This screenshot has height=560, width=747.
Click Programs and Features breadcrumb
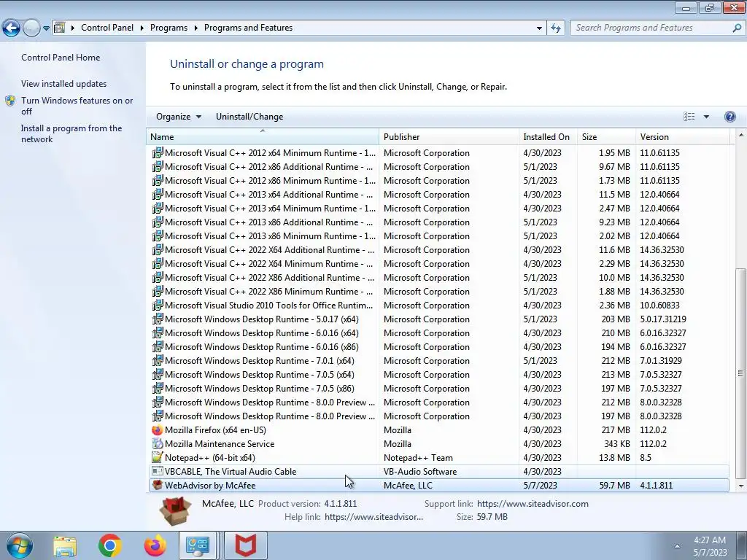[248, 28]
